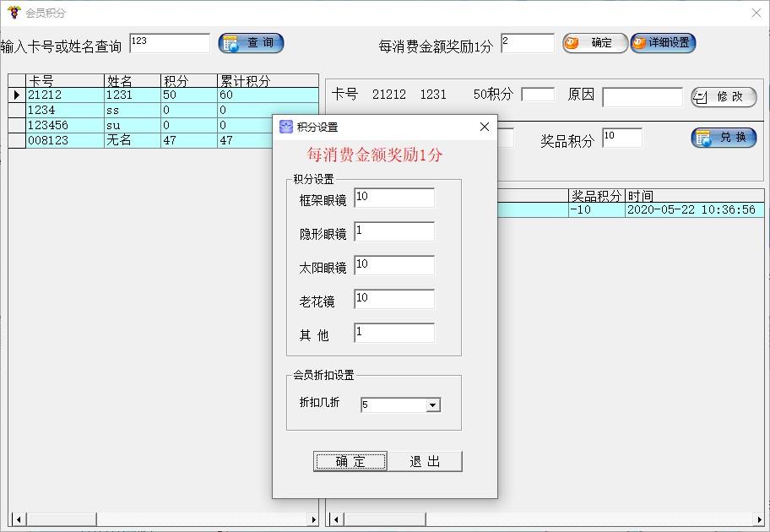
Task: Click the row selector arrow for card 21212
Action: click(x=15, y=95)
